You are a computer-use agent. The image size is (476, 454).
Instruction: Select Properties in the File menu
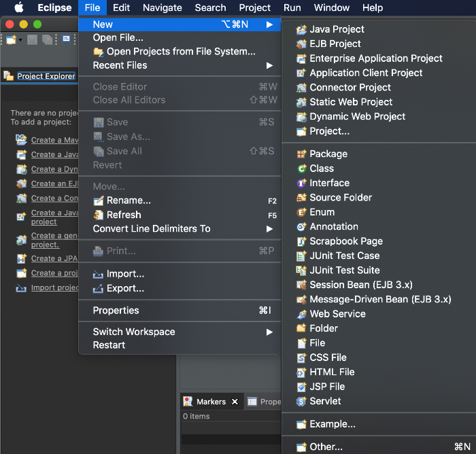180,311
